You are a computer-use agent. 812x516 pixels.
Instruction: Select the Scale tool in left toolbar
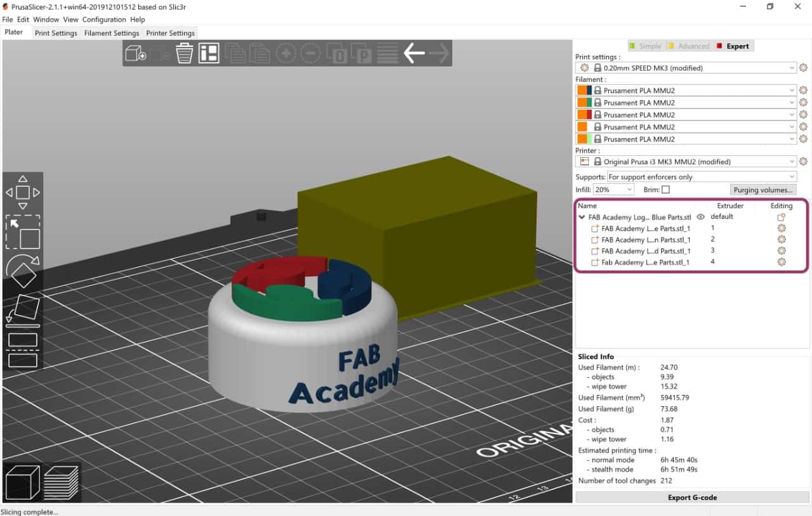(23, 233)
